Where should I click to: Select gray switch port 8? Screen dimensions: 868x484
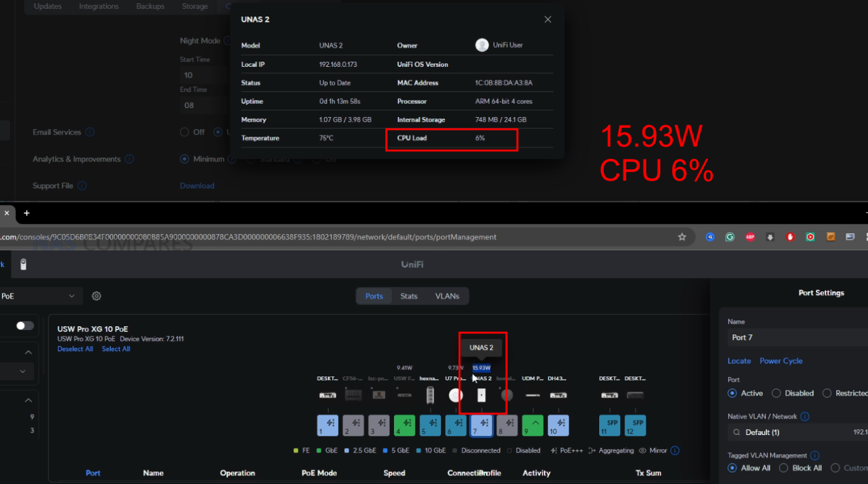[x=507, y=425]
